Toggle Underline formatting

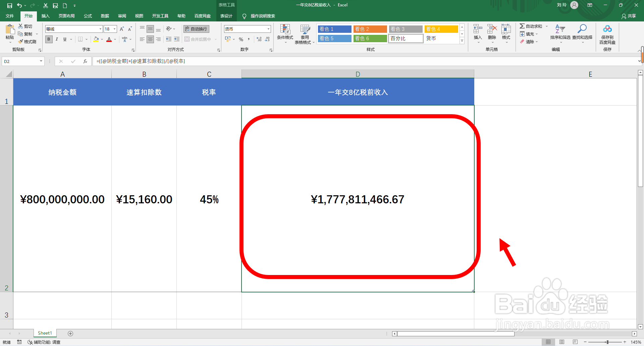(65, 39)
